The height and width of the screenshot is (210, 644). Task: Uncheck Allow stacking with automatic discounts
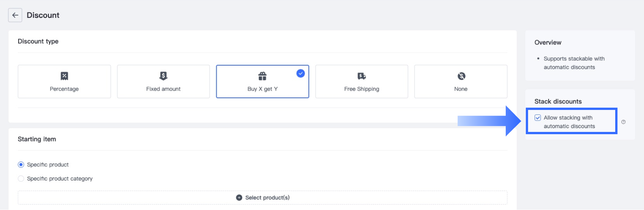point(538,118)
